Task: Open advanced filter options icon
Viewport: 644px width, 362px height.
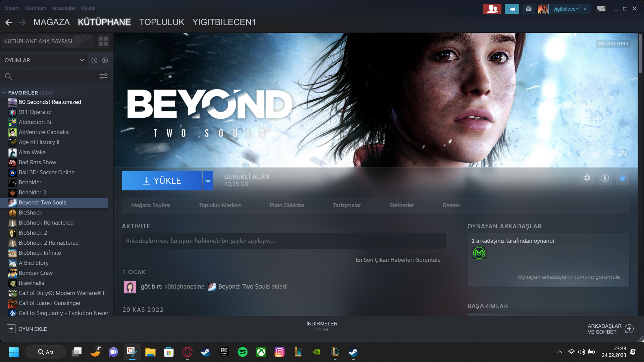Action: pyautogui.click(x=103, y=76)
